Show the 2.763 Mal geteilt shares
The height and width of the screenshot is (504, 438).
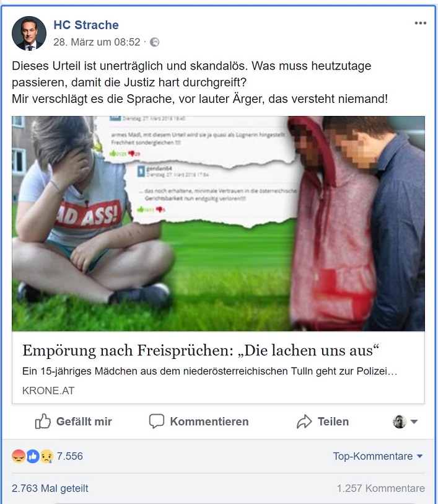(x=50, y=489)
